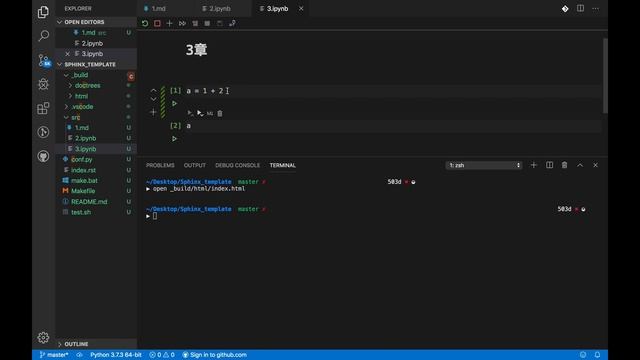Open errors and warnings count in status bar
Screen dimensions: 640x360
pyautogui.click(x=162, y=355)
